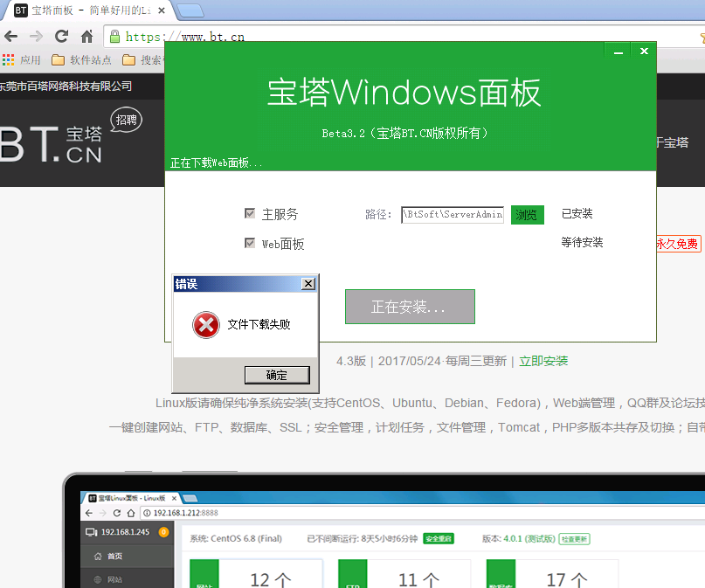Close the 宝塔Windows面板 installer window
Viewport: 705px width, 588px height.
point(644,52)
